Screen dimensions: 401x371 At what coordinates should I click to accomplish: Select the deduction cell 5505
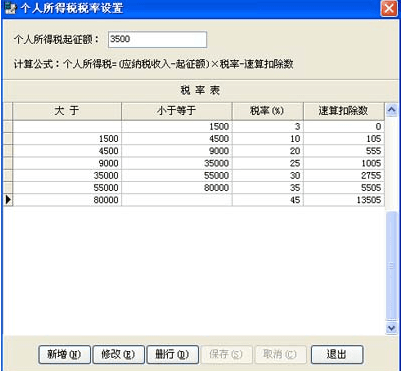[x=344, y=188]
